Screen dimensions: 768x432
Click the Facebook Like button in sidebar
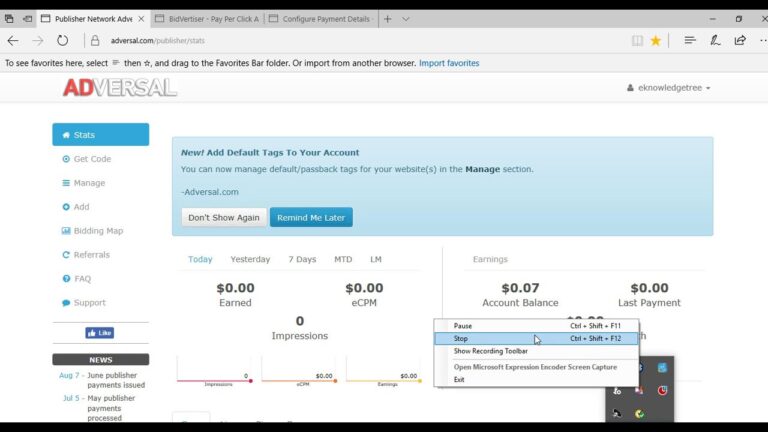click(100, 333)
